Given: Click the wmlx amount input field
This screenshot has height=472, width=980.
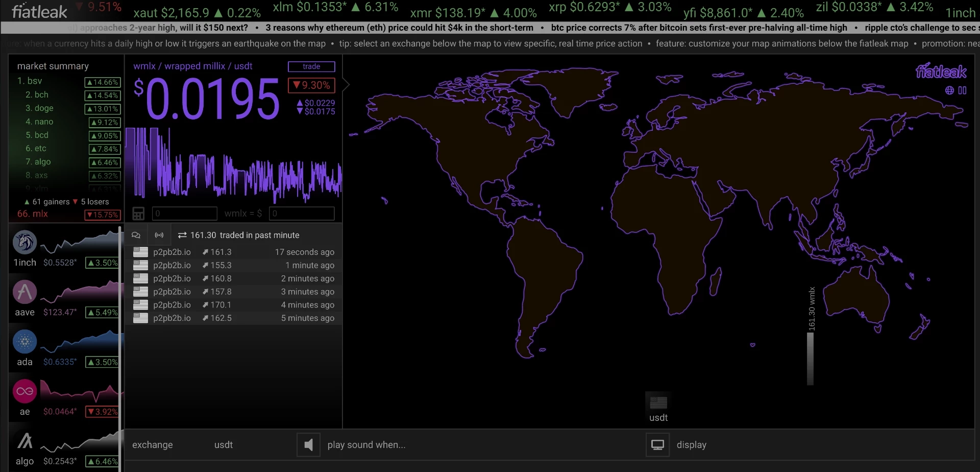Looking at the screenshot, I should click(185, 214).
